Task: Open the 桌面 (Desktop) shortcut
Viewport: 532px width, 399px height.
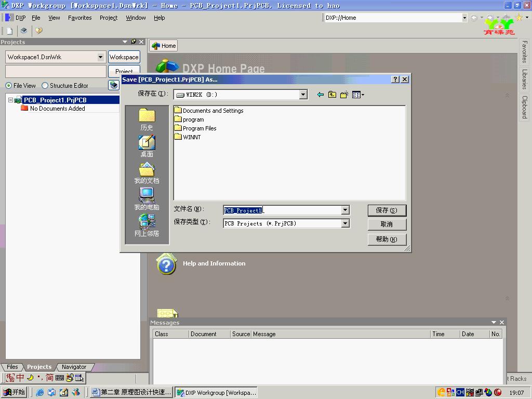Action: coord(147,146)
